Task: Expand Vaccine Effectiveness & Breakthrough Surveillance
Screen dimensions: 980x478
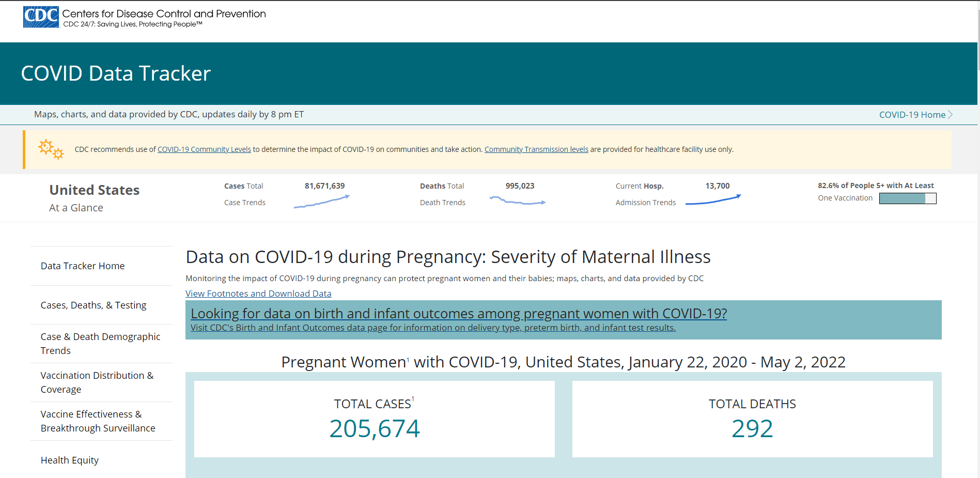Action: tap(98, 421)
